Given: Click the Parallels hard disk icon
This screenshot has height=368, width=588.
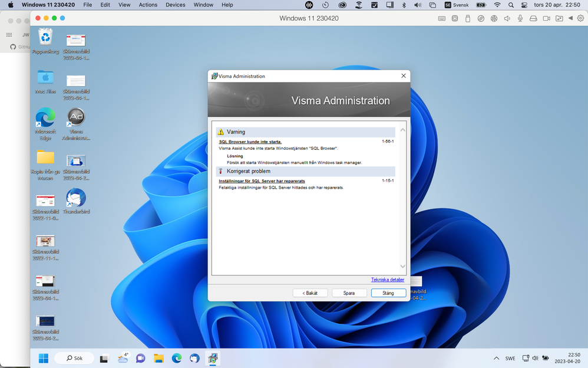Looking at the screenshot, I should [533, 18].
